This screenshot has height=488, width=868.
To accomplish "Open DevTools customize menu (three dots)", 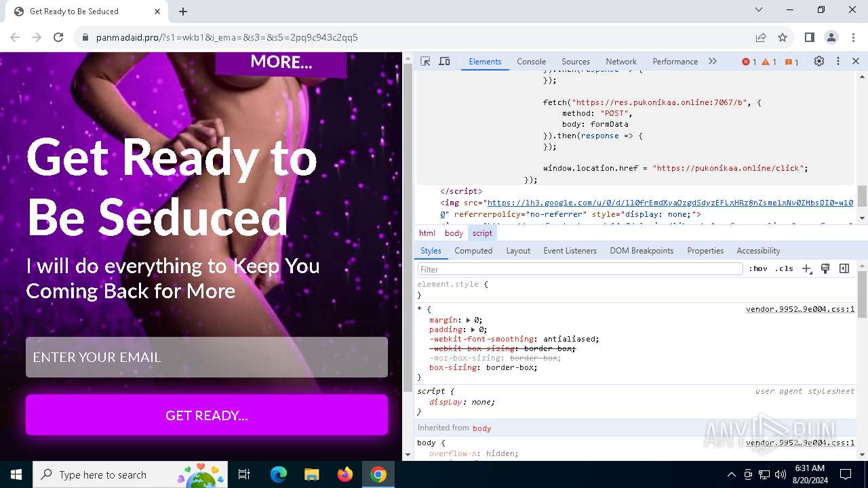I will [837, 61].
